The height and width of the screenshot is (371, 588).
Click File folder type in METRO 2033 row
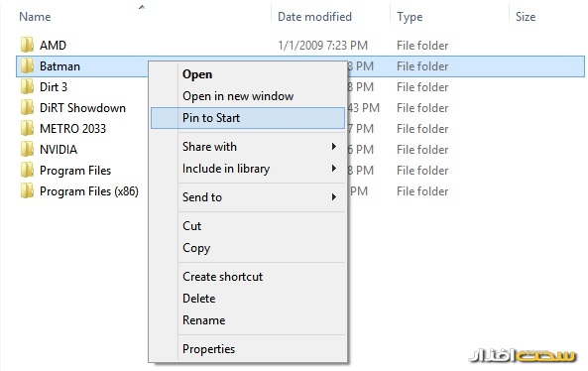(422, 129)
